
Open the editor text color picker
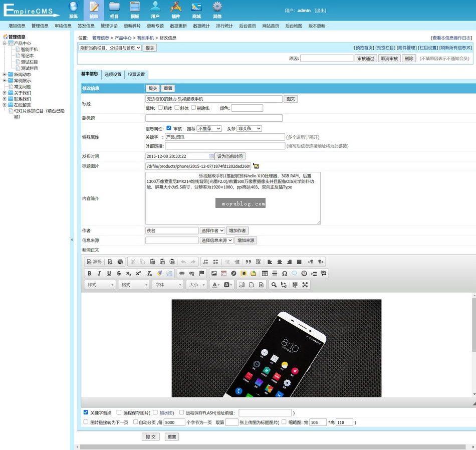click(216, 285)
